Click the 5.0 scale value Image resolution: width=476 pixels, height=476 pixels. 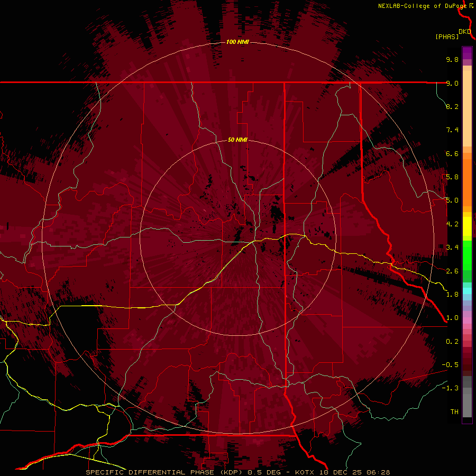(452, 200)
